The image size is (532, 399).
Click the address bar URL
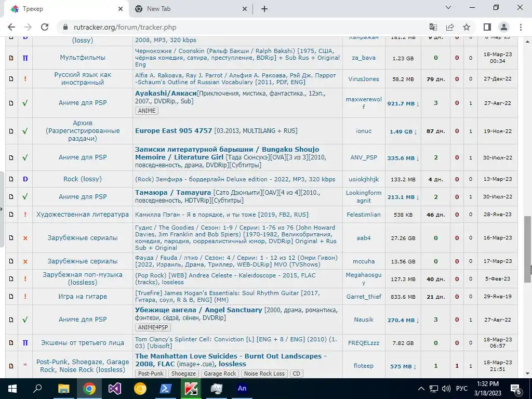125,27
